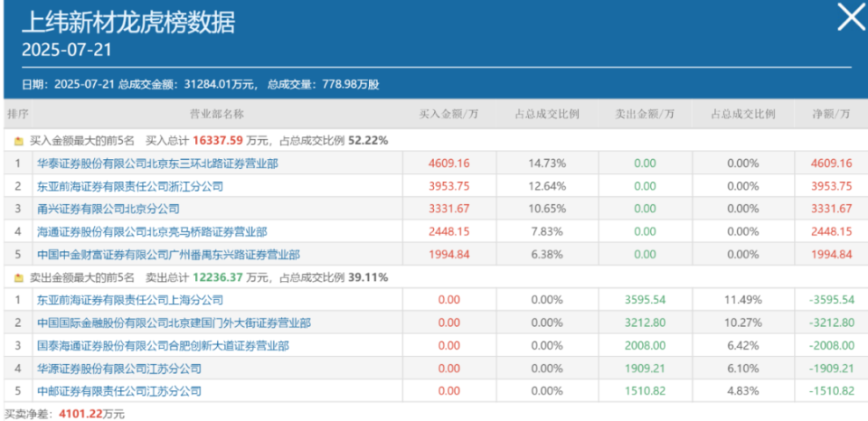Click the 卖出金额/万 column header
The image size is (868, 421).
tap(645, 114)
